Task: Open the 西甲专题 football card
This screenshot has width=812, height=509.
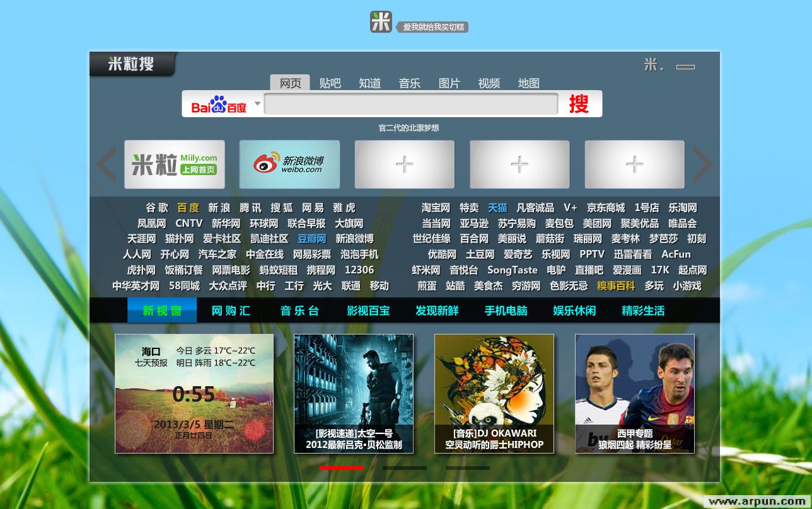Action: (635, 394)
